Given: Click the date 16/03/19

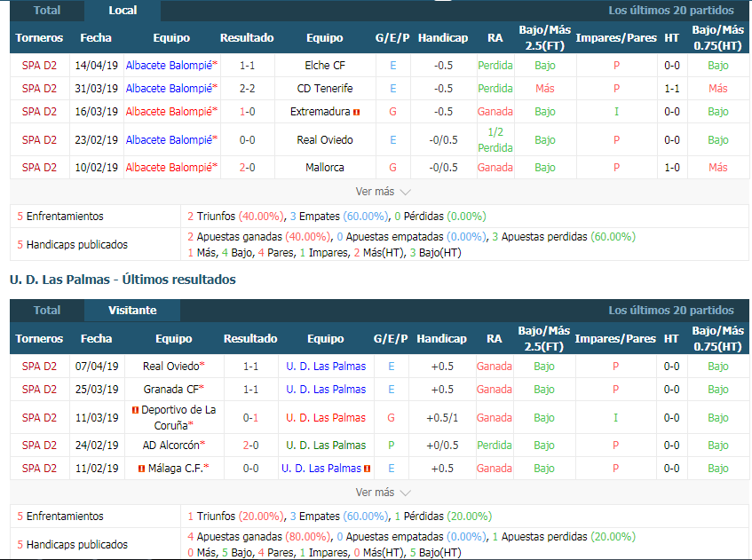Looking at the screenshot, I should coord(97,111).
